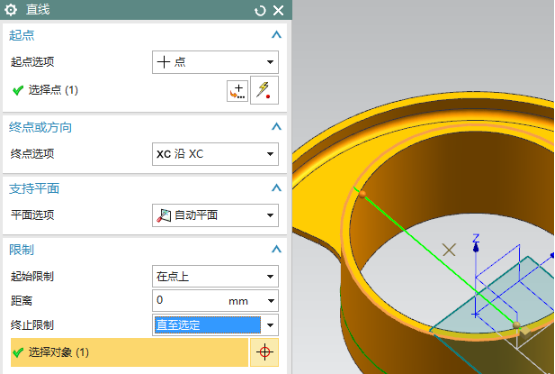
Task: Open the 终止限制 直至选定 dropdown
Action: pos(215,325)
